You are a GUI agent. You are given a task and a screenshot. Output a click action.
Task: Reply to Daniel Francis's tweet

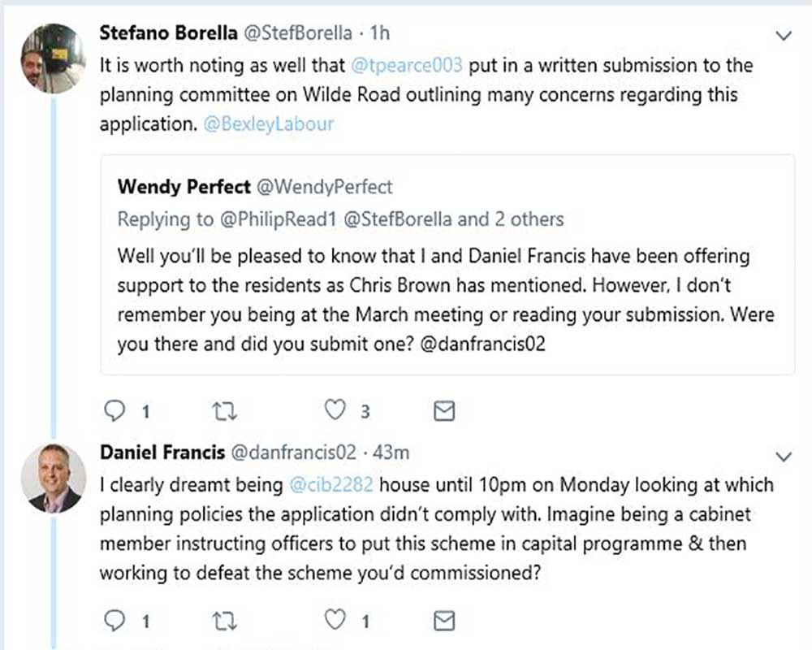[x=116, y=622]
